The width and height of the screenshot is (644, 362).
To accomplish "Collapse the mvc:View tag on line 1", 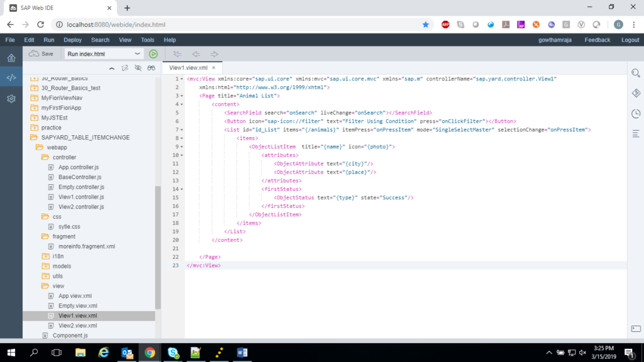I will point(182,79).
